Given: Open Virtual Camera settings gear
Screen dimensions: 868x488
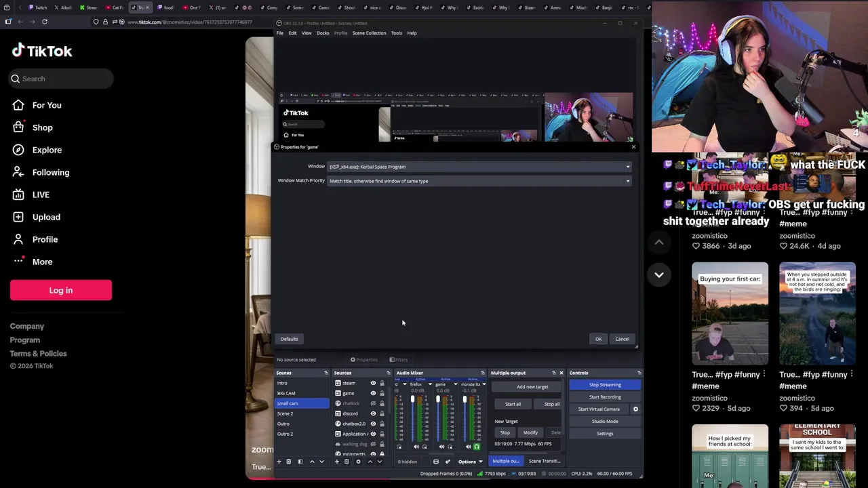Looking at the screenshot, I should pos(635,409).
